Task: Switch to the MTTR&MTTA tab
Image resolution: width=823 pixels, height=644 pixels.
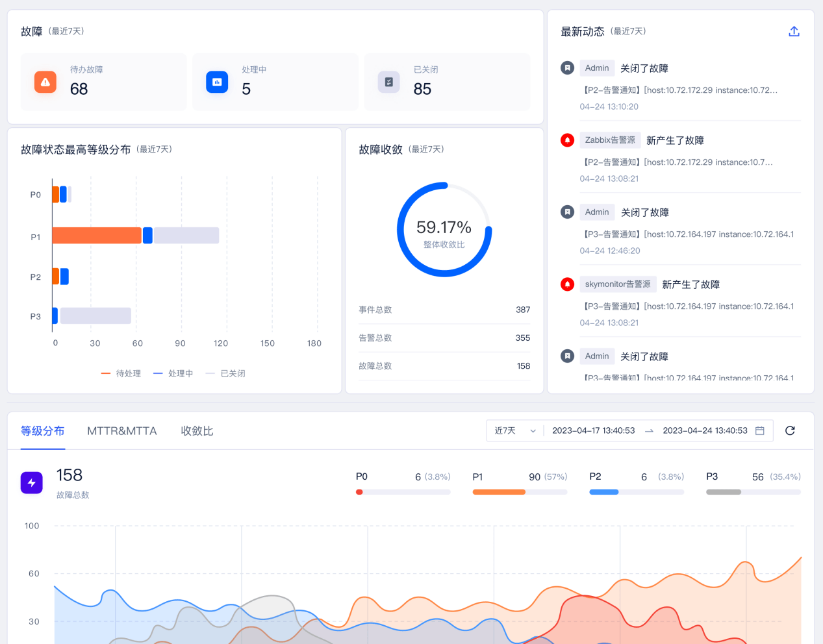Action: tap(122, 431)
